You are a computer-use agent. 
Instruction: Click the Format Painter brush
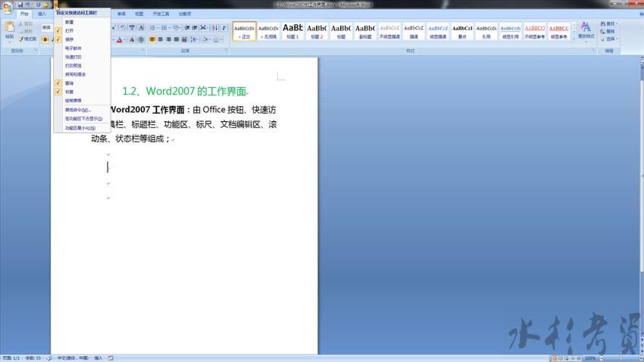click(27, 39)
